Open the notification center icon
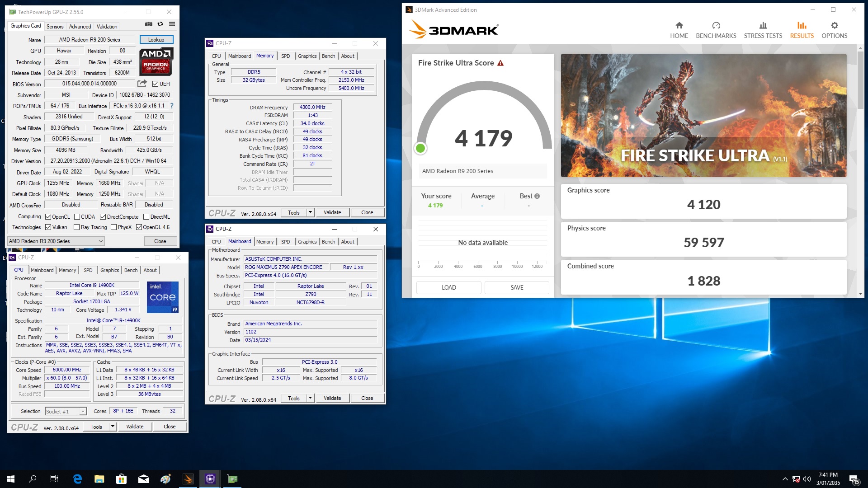The image size is (868, 488). click(x=854, y=479)
